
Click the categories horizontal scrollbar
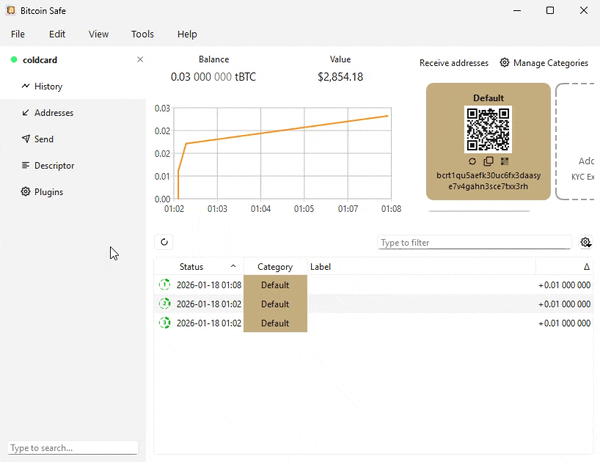coord(479,211)
